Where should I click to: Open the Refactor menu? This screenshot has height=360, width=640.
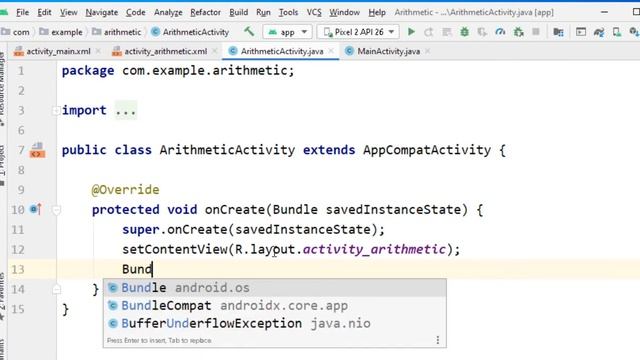[x=205, y=12]
